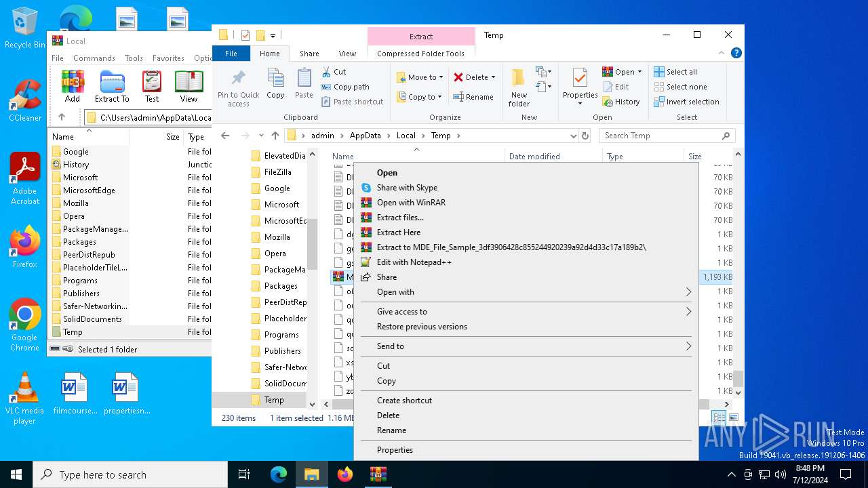868x488 pixels.
Task: Click WinRAR Extract To toolbar icon
Action: (112, 86)
